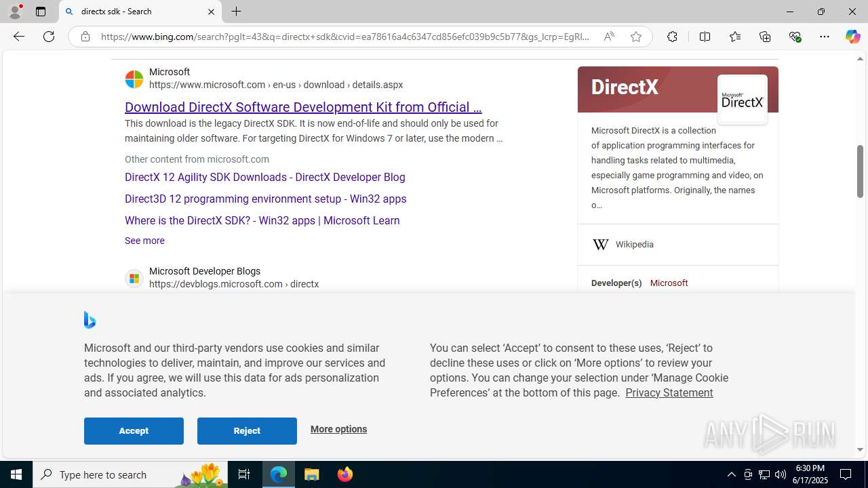Activate Read aloud icon in address bar
868x488 pixels.
609,37
